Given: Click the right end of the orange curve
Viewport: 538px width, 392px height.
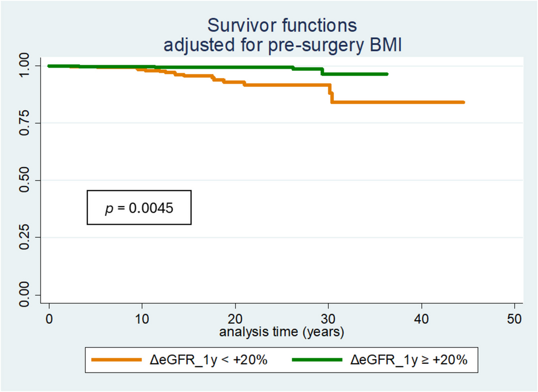Looking at the screenshot, I should pyautogui.click(x=463, y=102).
